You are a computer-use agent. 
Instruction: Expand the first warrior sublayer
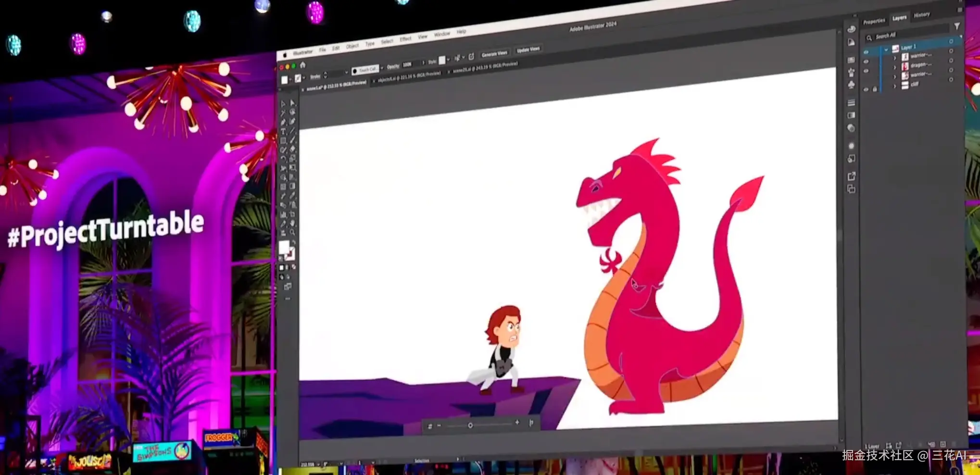(x=895, y=58)
